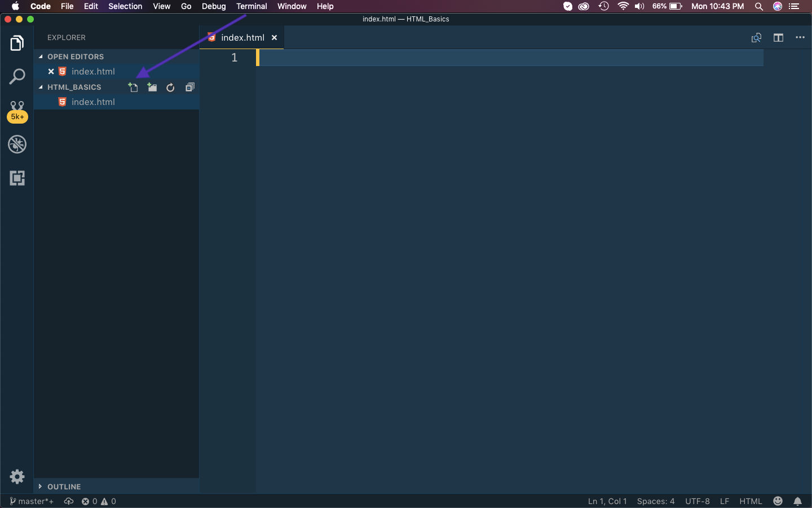Open the Manage gear at activity bar bottom

click(17, 476)
